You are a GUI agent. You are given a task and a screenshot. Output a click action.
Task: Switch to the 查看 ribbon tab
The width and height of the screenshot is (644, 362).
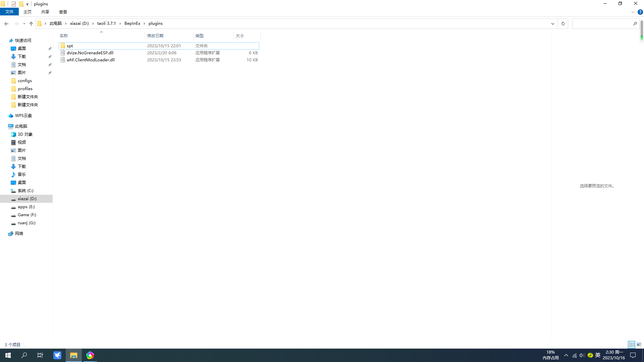pyautogui.click(x=63, y=12)
